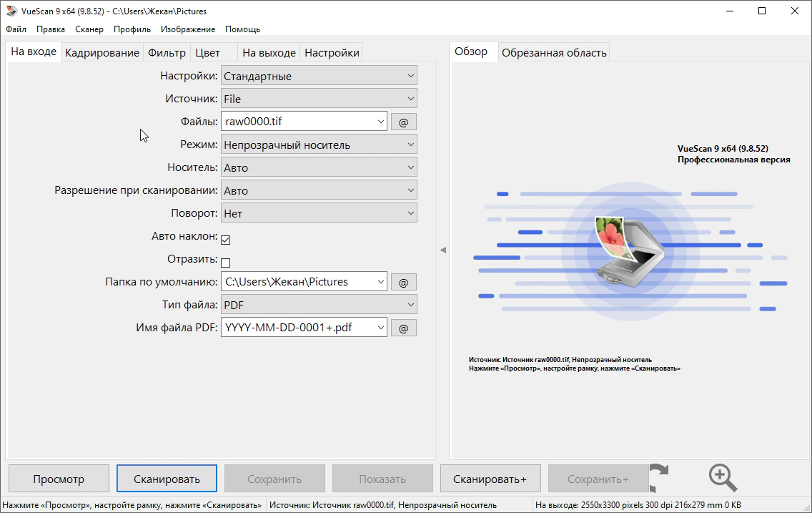Viewport: 812px width, 513px height.
Task: Open the Источник dropdown
Action: [319, 99]
